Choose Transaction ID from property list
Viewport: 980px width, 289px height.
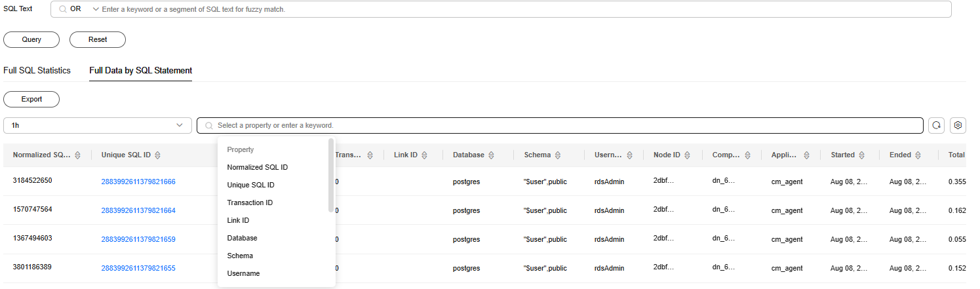coord(250,202)
